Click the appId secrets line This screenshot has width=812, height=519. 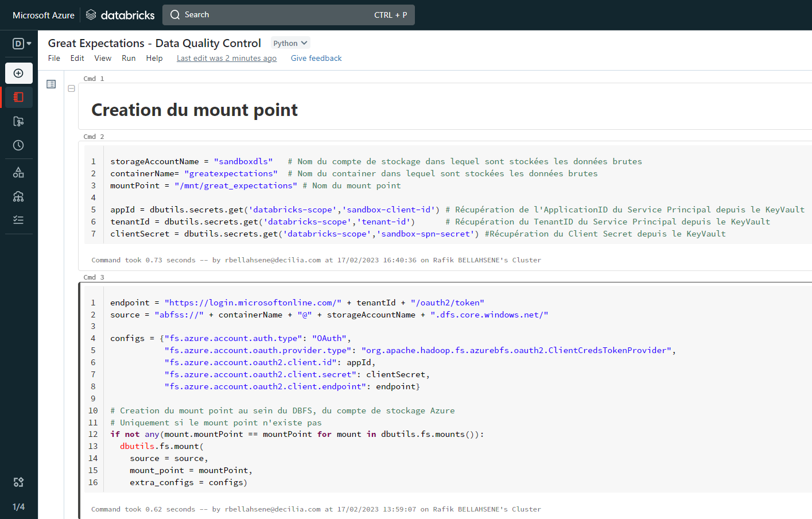point(457,210)
